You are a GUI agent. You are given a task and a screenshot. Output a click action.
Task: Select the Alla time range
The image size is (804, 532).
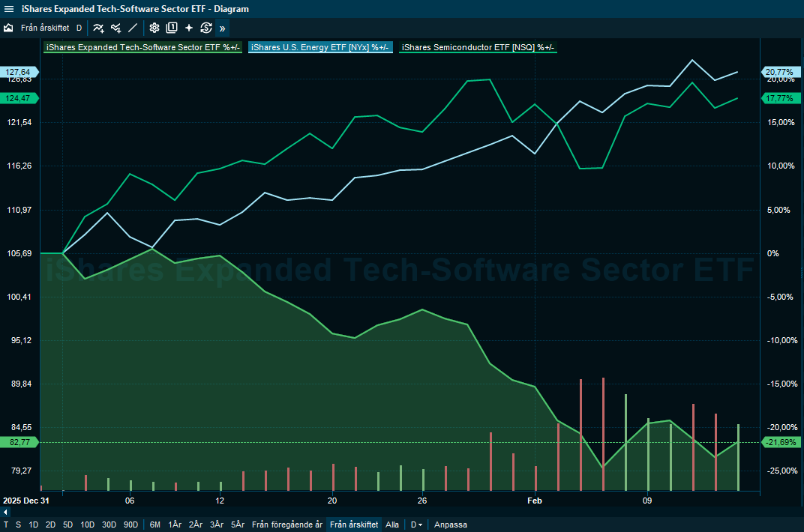[392, 525]
